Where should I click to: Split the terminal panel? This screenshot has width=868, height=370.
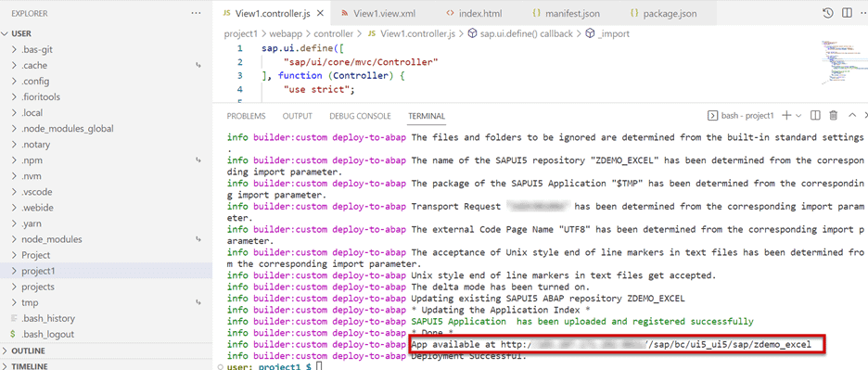(x=815, y=115)
